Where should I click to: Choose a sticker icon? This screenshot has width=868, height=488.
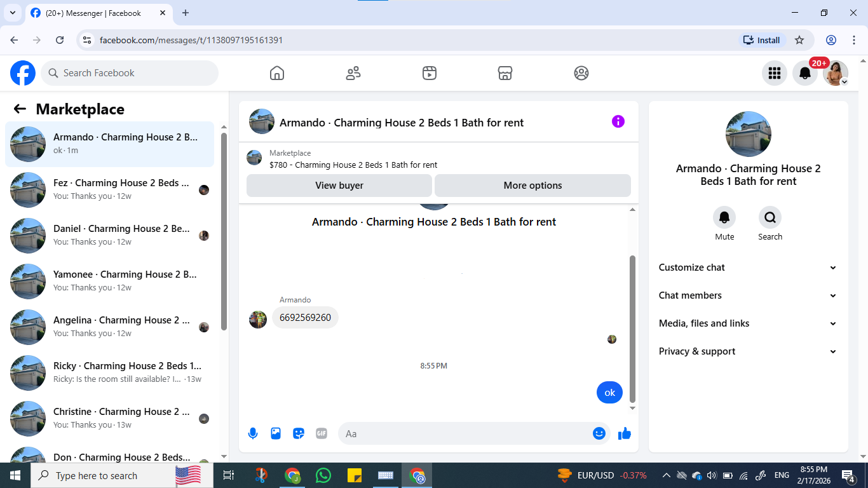(x=299, y=433)
